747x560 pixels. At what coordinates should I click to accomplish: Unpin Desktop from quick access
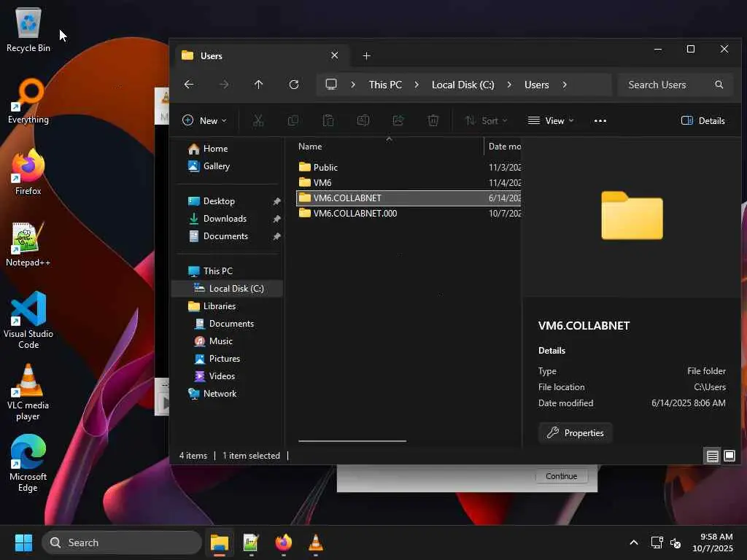click(x=276, y=201)
